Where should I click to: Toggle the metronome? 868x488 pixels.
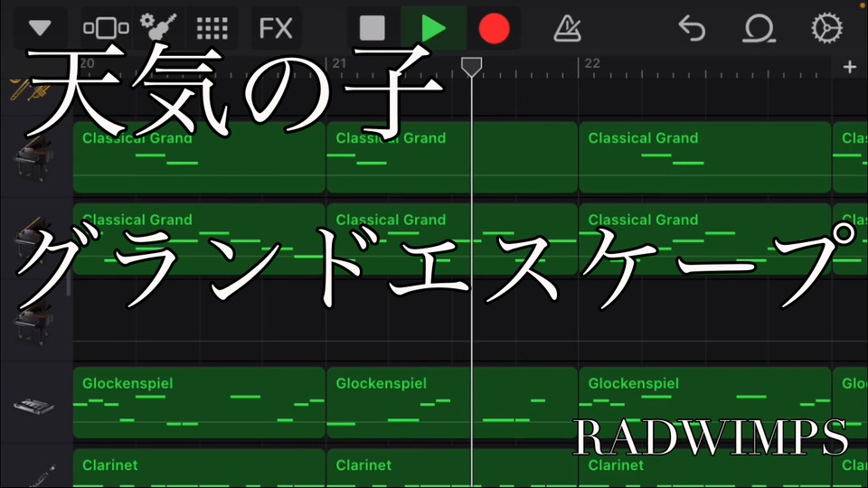[568, 28]
